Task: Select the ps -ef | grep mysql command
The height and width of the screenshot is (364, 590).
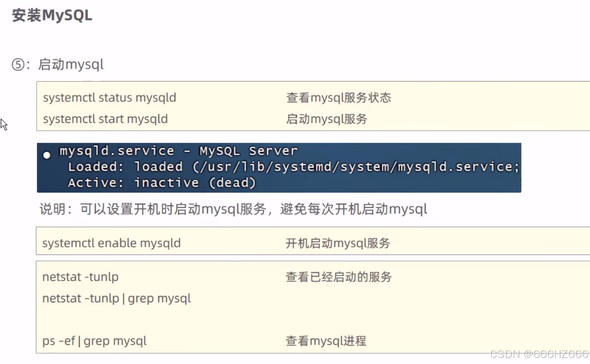Action: pos(94,341)
